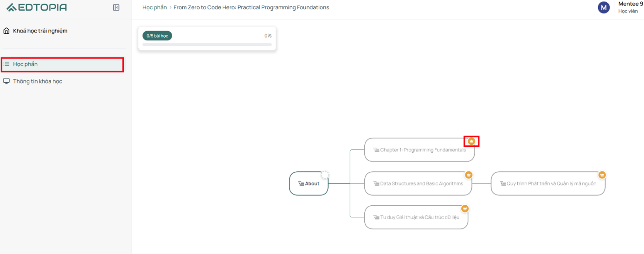Click the 0/5 bài học badge
644x254 pixels.
click(x=157, y=36)
